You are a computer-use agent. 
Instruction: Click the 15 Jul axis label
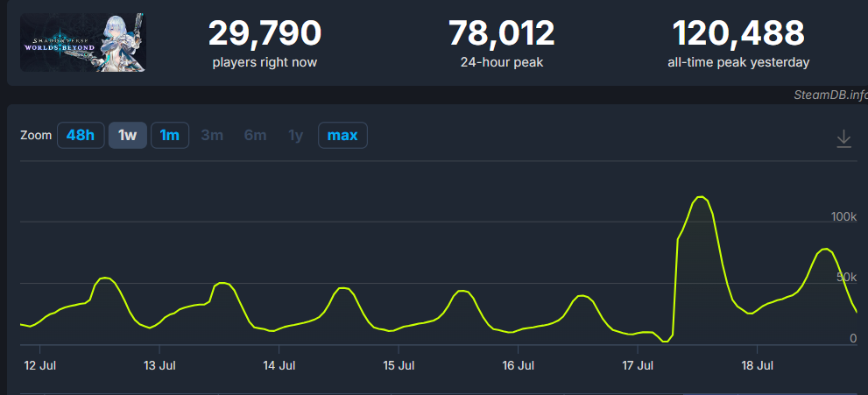[399, 366]
